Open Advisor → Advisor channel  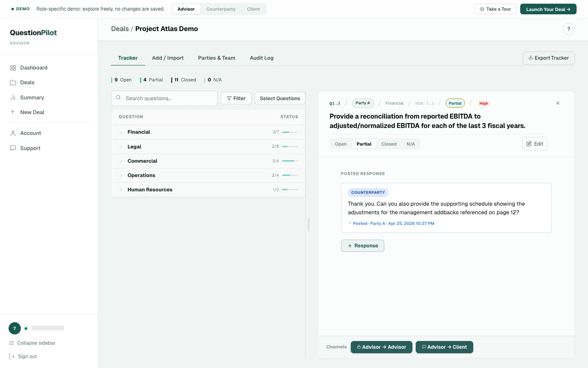tap(381, 347)
